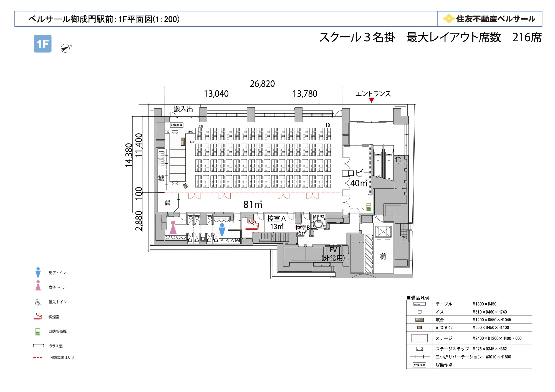Click the 女子トイレ legend label
Screen dimensions: 555x392
point(57,287)
